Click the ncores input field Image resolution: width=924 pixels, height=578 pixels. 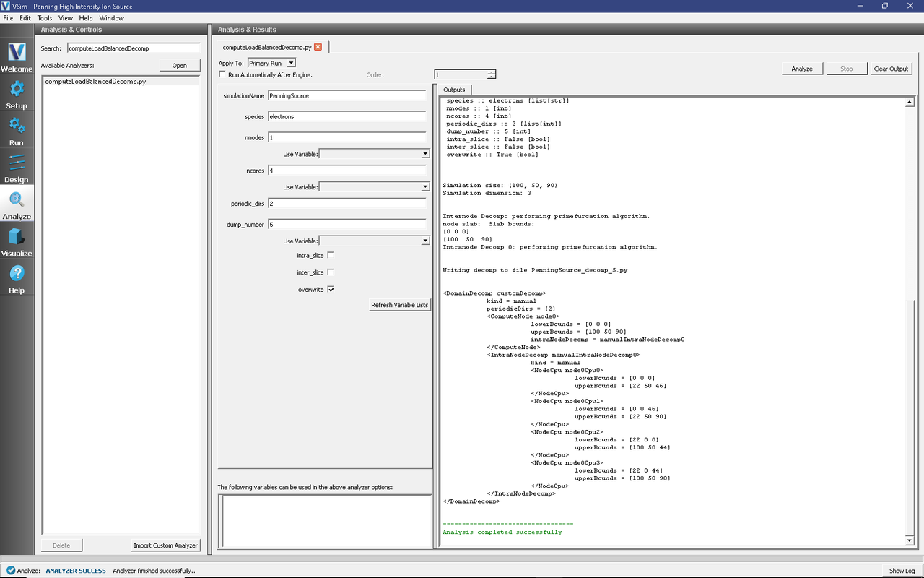coord(346,171)
